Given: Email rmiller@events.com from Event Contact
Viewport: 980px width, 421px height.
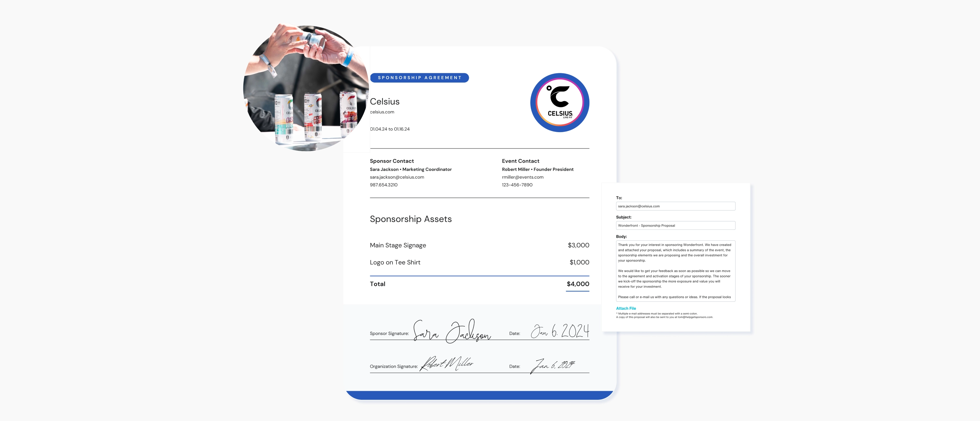Looking at the screenshot, I should pos(523,177).
